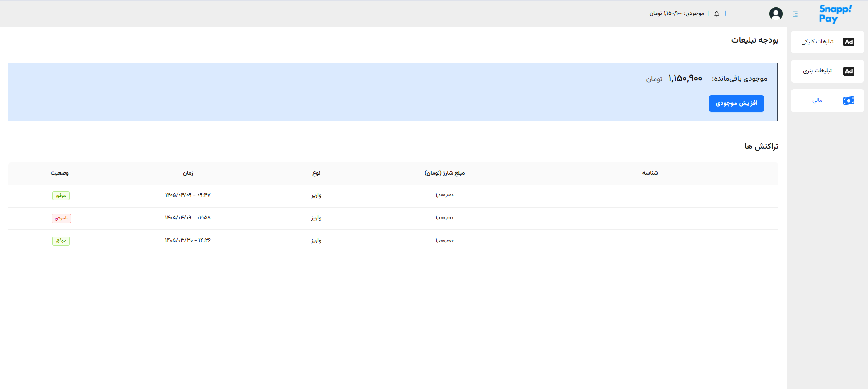The height and width of the screenshot is (389, 868).
Task: Click the Ad icon beside تبلیغات کلیکی
Action: pos(849,42)
